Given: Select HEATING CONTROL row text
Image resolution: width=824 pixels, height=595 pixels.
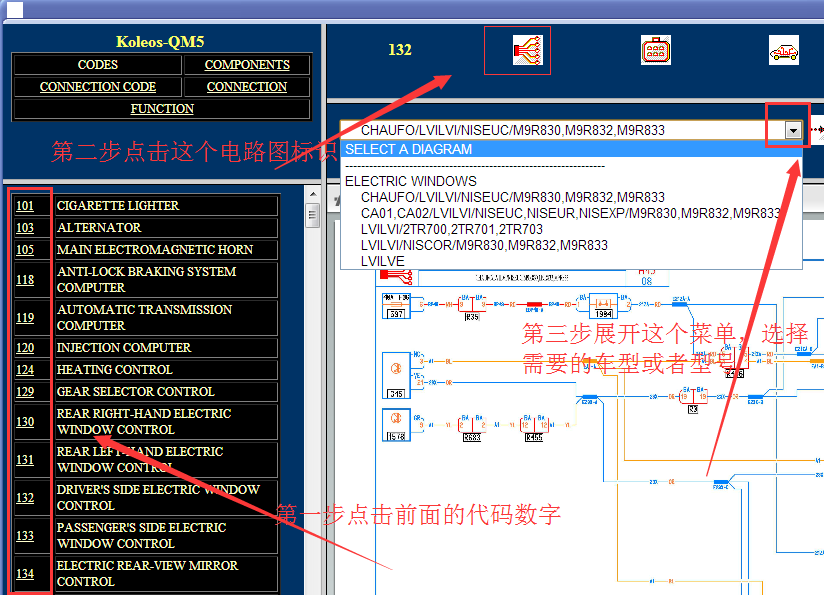Looking at the screenshot, I should tap(114, 370).
